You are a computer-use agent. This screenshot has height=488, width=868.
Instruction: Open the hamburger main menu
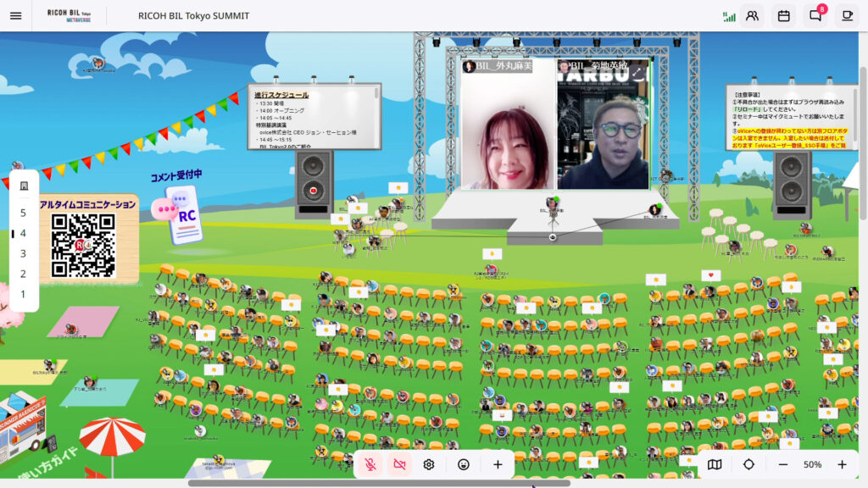[x=15, y=16]
